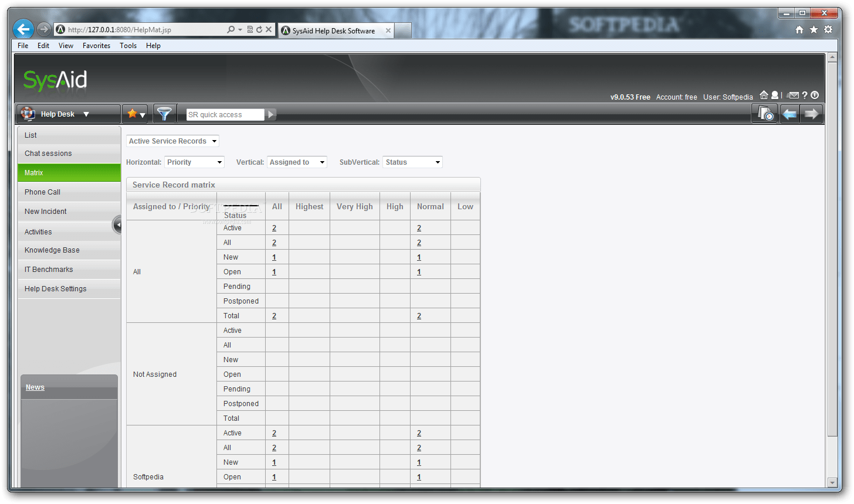Screen dimensions: 854x504
Task: Click the filter funnel icon
Action: (x=165, y=113)
